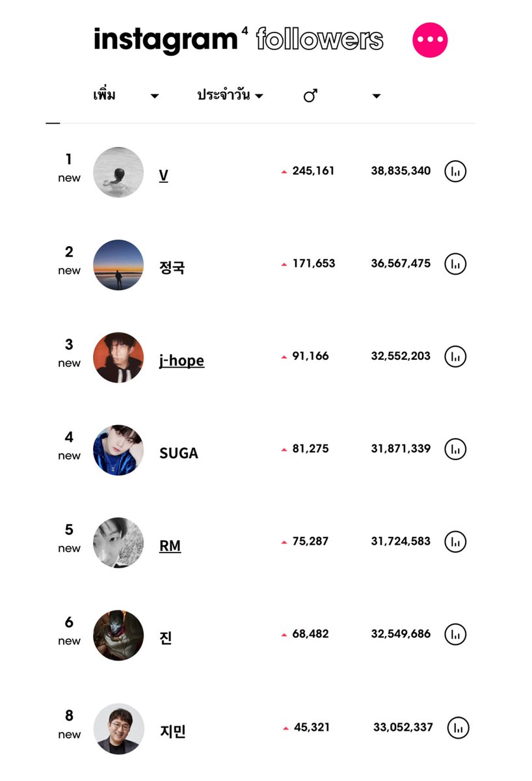Viewport: 532px width, 781px height.
Task: Click the sunset profile picture of 정국
Action: [118, 265]
